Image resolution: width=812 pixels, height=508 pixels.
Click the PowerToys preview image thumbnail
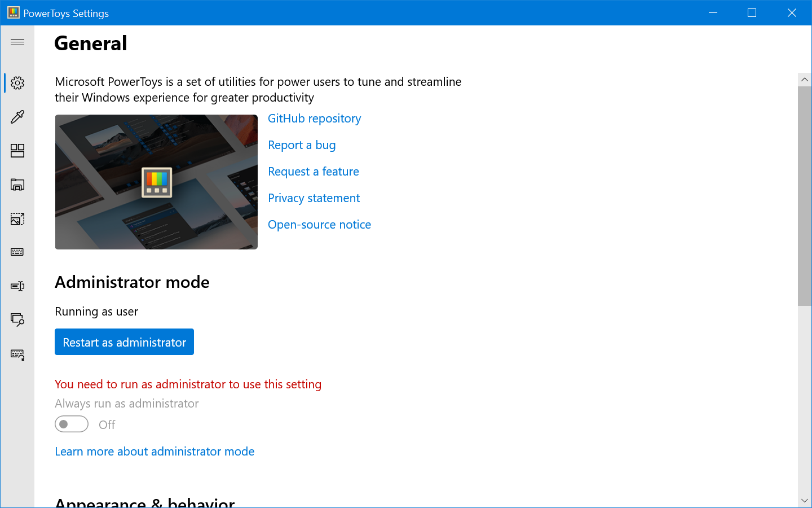coord(156,182)
